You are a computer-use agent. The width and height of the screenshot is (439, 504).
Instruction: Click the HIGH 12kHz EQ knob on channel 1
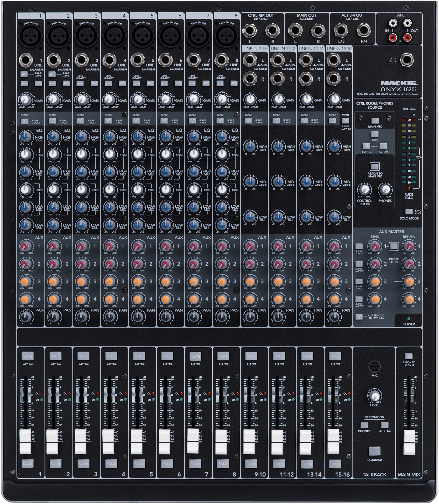[25, 136]
